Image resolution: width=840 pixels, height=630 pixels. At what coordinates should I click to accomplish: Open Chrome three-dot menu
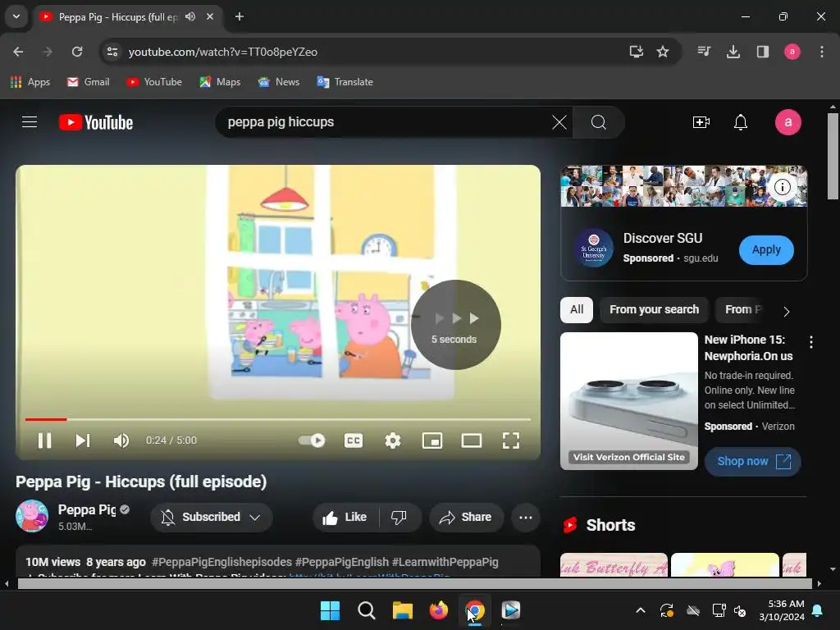pos(822,52)
